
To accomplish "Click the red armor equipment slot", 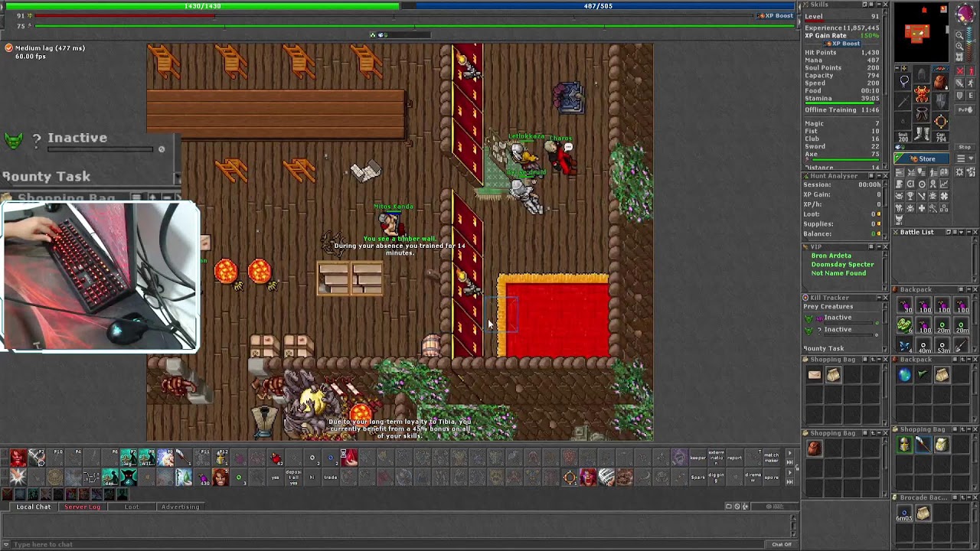I will tap(922, 93).
